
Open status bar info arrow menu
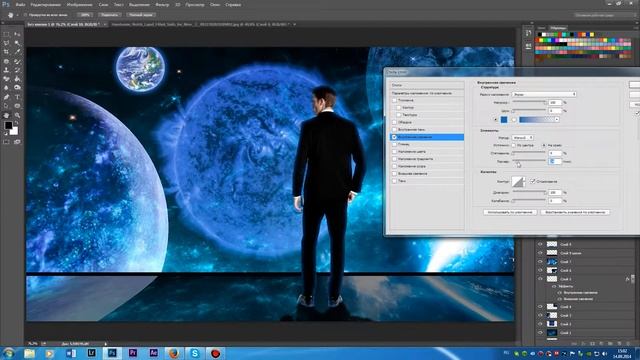pos(106,344)
